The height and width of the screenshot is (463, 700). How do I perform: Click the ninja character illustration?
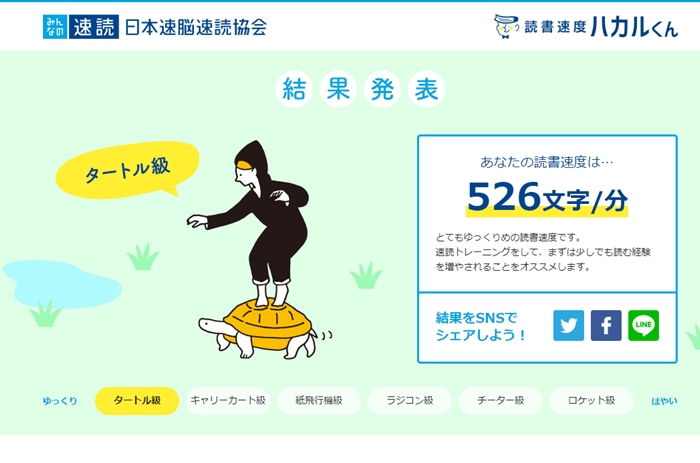[248, 224]
